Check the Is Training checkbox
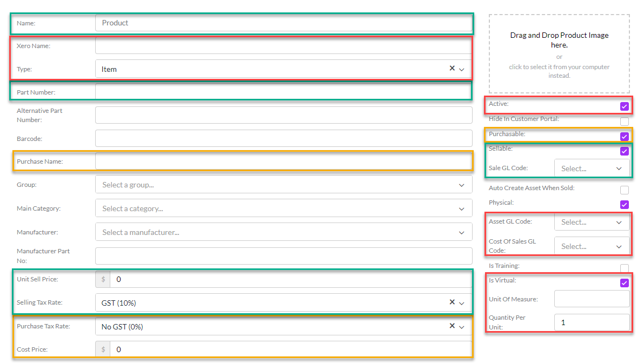 click(x=625, y=268)
